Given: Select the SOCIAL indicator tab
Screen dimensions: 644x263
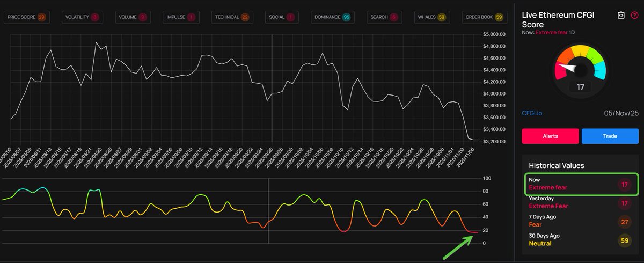Looking at the screenshot, I should [282, 17].
